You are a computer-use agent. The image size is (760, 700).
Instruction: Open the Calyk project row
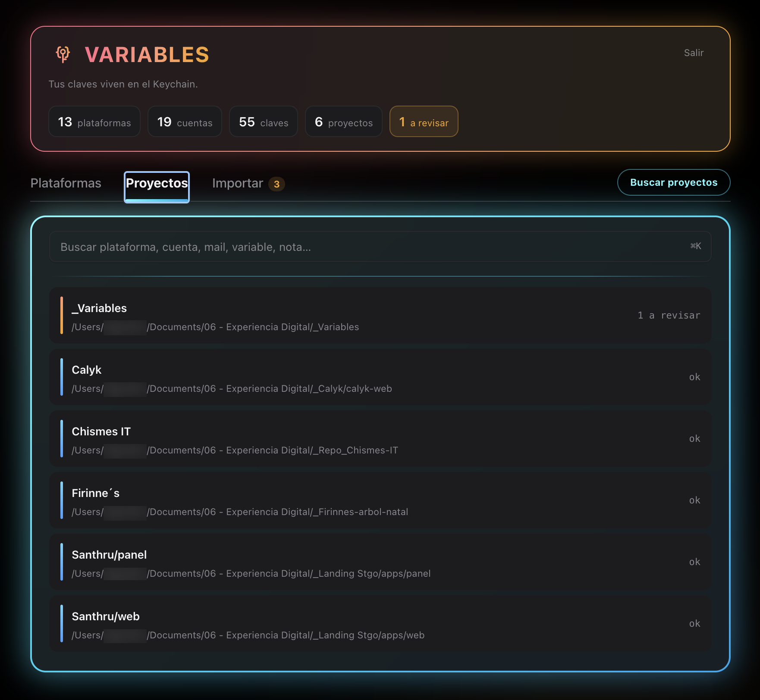380,377
